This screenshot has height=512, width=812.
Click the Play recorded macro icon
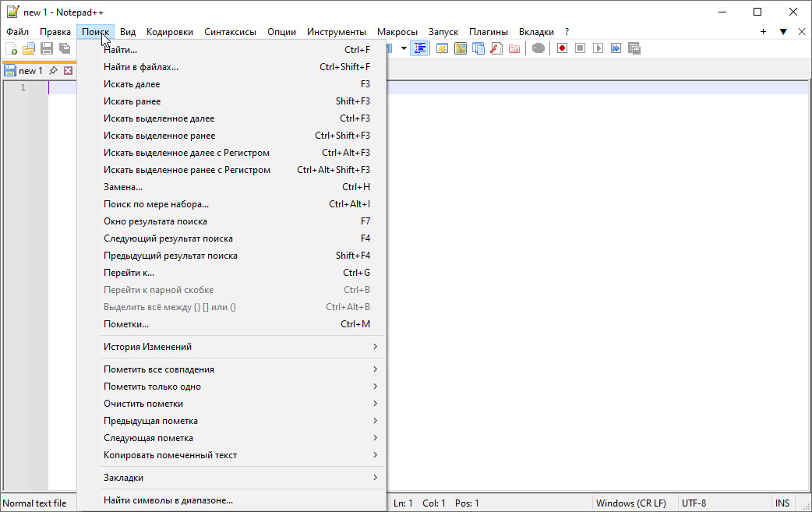point(598,48)
